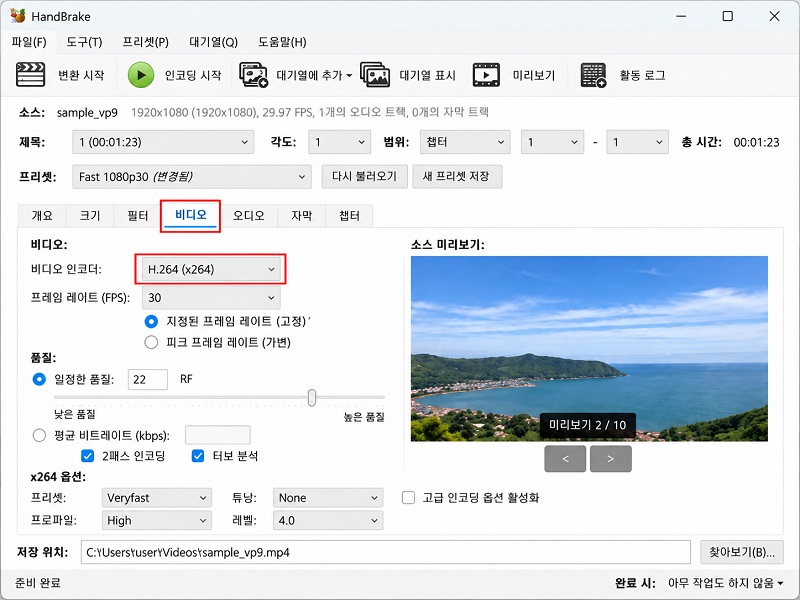The image size is (800, 600).
Task: Open the 프레임 레이트 FPS dropdown
Action: (211, 297)
